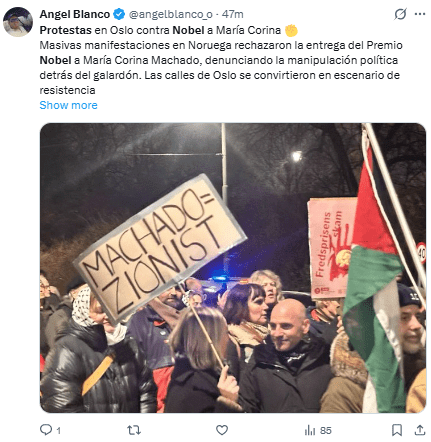Open the 47m timestamp permalink
This screenshot has height=442, width=431.
233,14
